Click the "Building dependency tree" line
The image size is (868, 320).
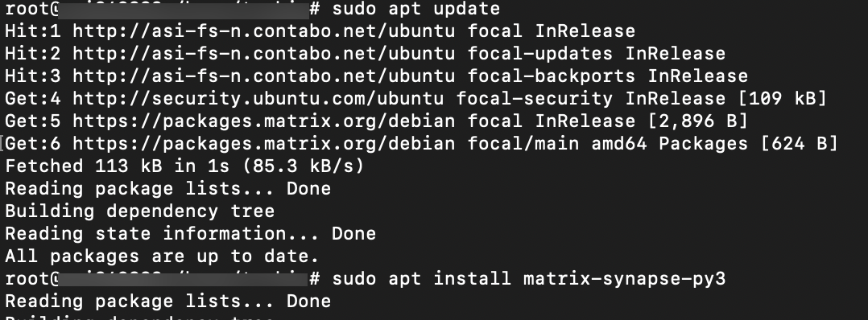(139, 211)
